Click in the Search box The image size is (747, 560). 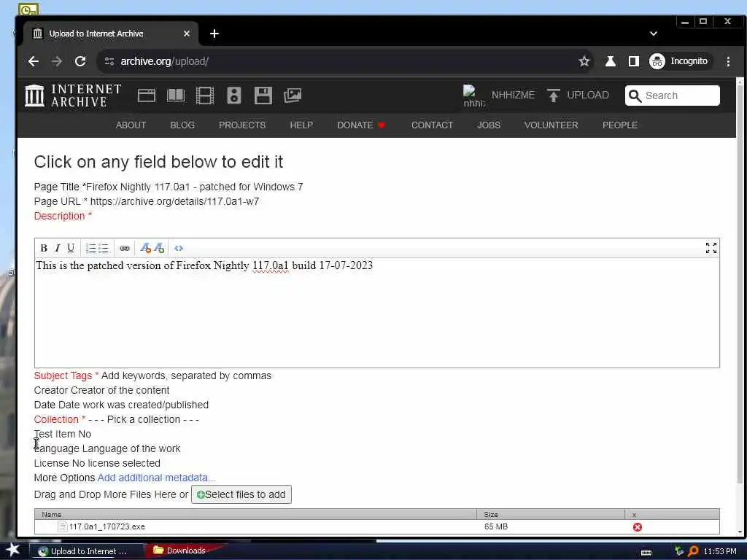672,96
